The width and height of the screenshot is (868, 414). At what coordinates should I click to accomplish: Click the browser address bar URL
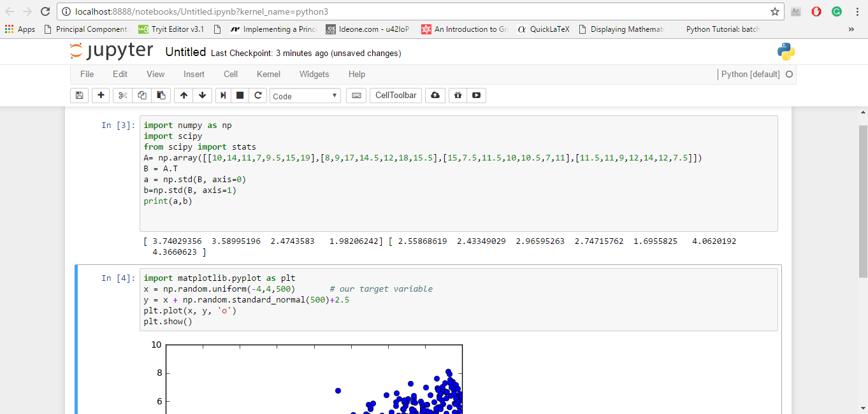(201, 11)
